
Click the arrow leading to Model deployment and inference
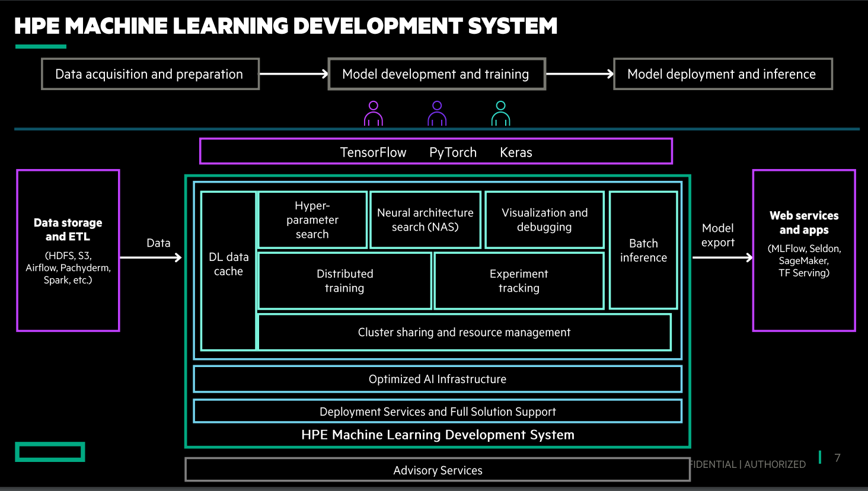[x=580, y=74]
